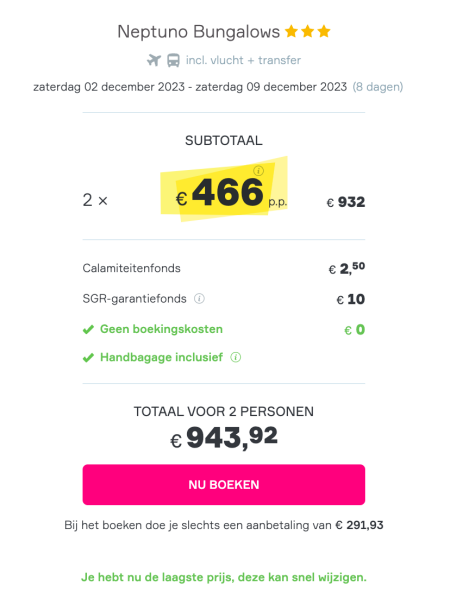Click the green checkmark beside Handbagage inclusief
450x604 pixels.
pos(88,357)
